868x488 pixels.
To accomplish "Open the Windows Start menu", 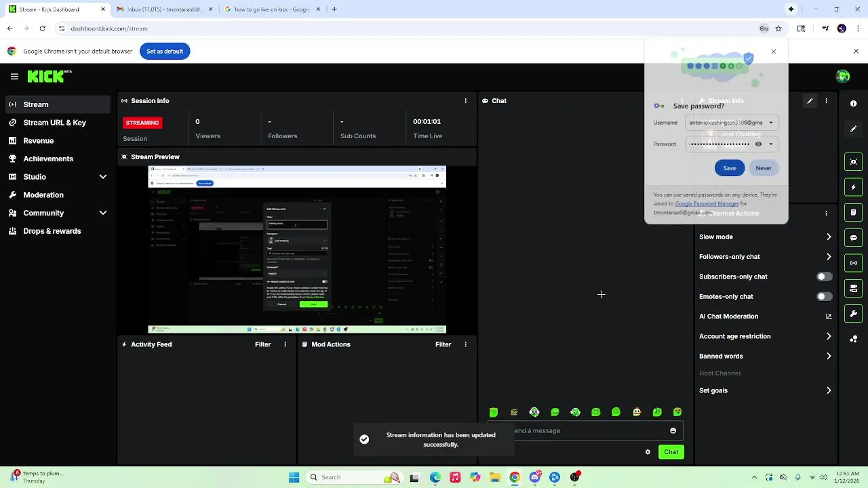I will pos(294,477).
